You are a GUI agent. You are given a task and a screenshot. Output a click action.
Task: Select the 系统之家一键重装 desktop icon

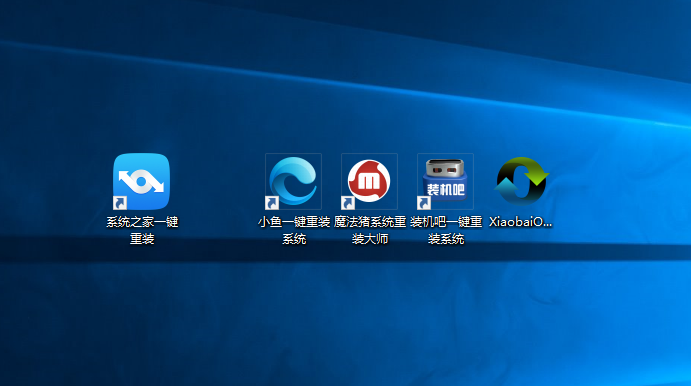[141, 182]
